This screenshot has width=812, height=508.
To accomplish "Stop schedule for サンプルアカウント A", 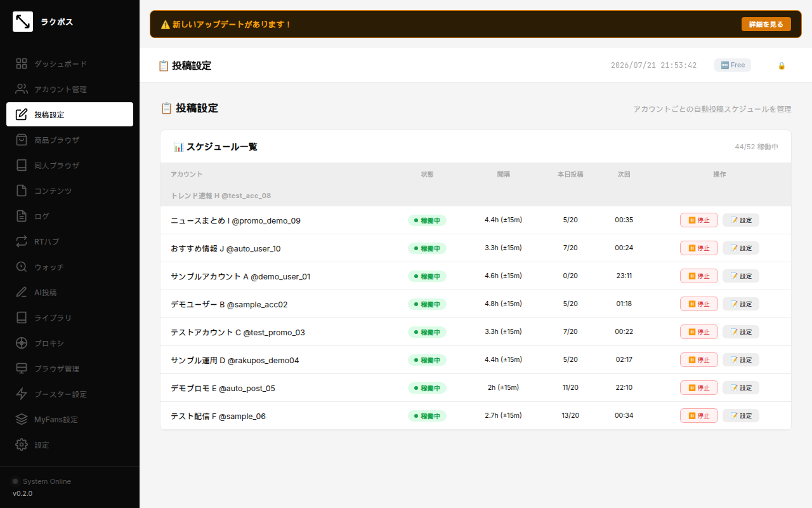I will (699, 276).
